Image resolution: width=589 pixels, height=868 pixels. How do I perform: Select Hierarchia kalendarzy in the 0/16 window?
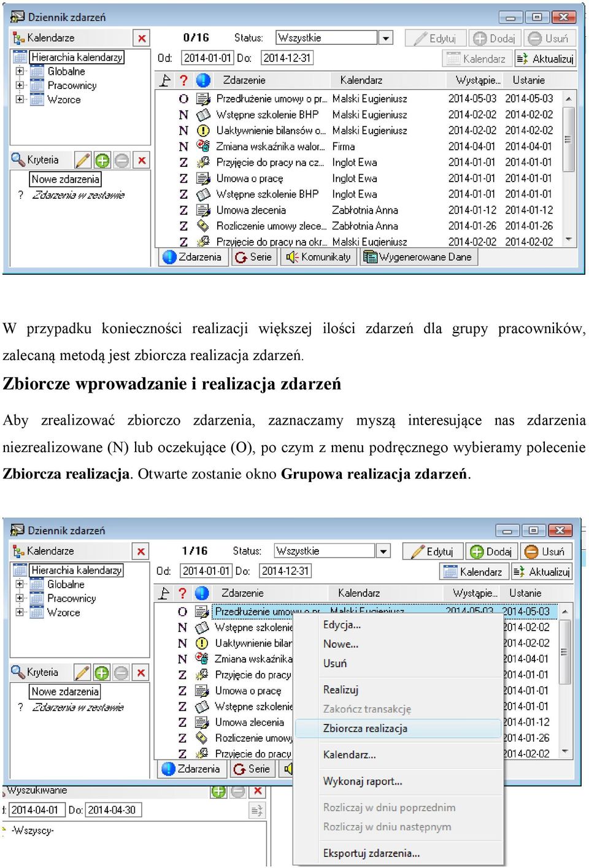point(77,57)
